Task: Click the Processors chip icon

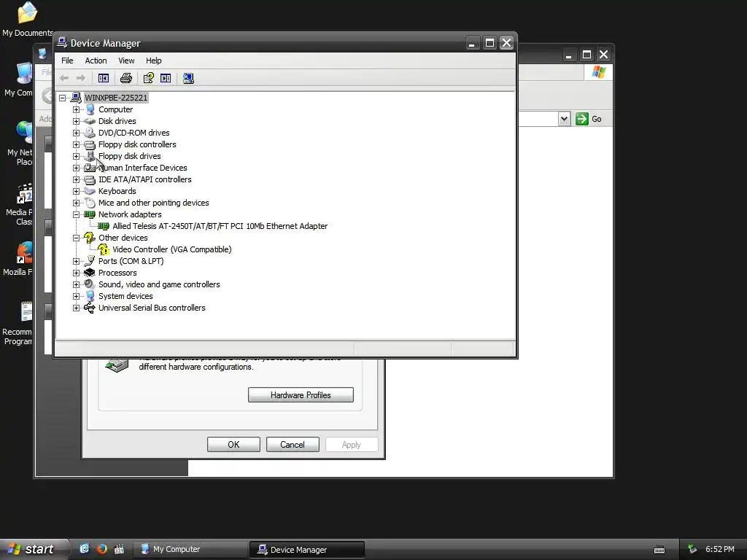Action: 90,273
